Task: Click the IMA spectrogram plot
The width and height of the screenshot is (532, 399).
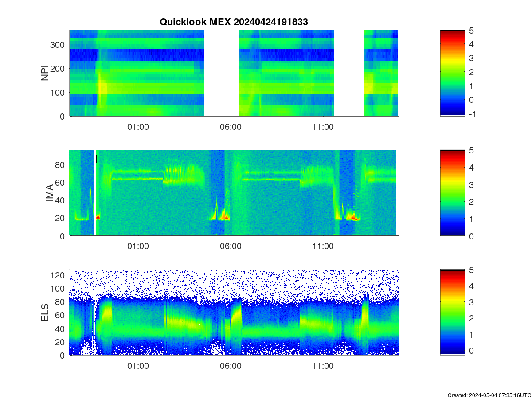Action: 234,193
